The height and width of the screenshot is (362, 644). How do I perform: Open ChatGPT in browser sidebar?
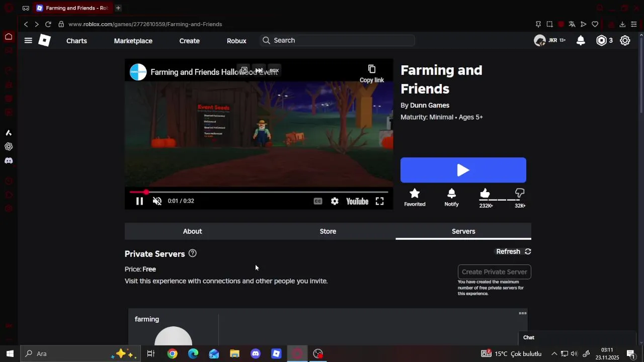click(9, 147)
